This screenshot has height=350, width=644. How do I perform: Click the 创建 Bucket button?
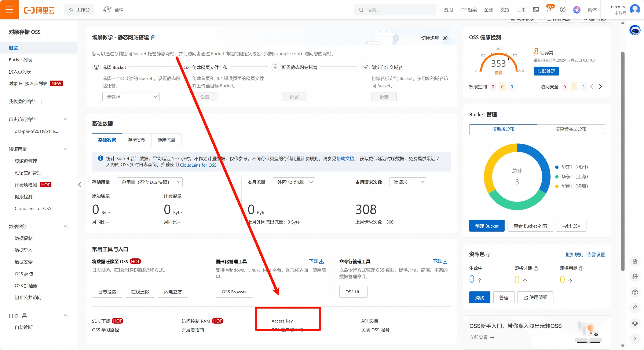tap(487, 226)
